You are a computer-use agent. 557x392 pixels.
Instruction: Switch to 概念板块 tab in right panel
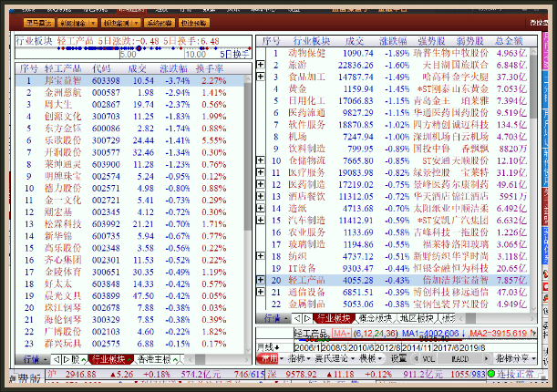tap(376, 318)
